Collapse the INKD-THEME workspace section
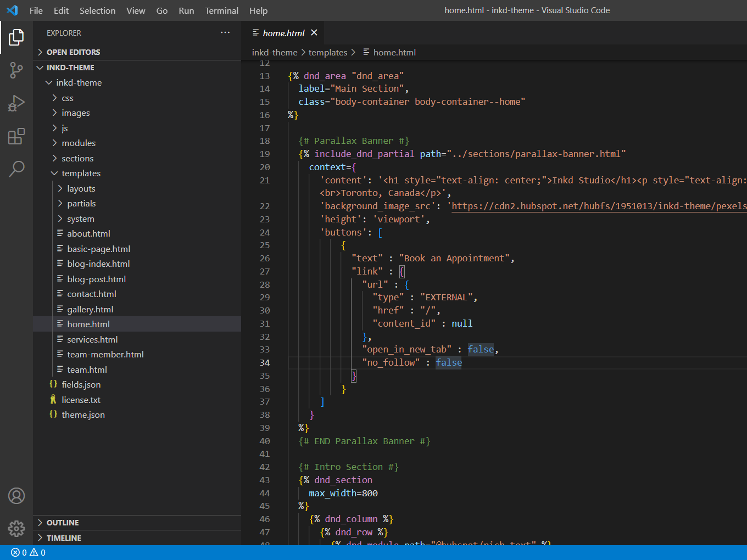Image resolution: width=747 pixels, height=560 pixels. click(x=137, y=68)
